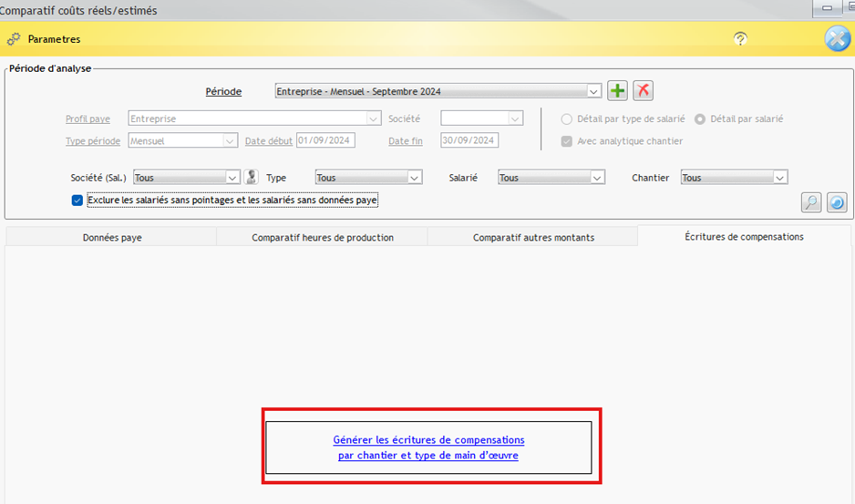The image size is (855, 504).
Task: Click the Parametres gear icon
Action: 14,39
